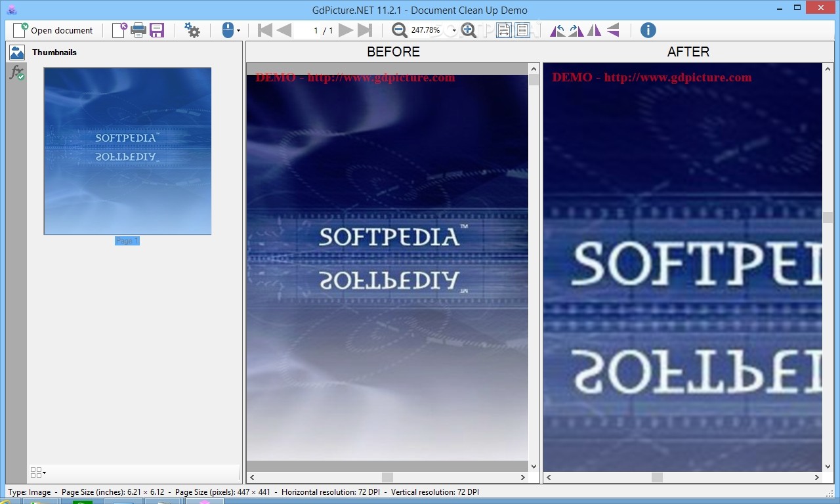Open settings via the gears icon
The width and height of the screenshot is (840, 504).
(x=192, y=30)
